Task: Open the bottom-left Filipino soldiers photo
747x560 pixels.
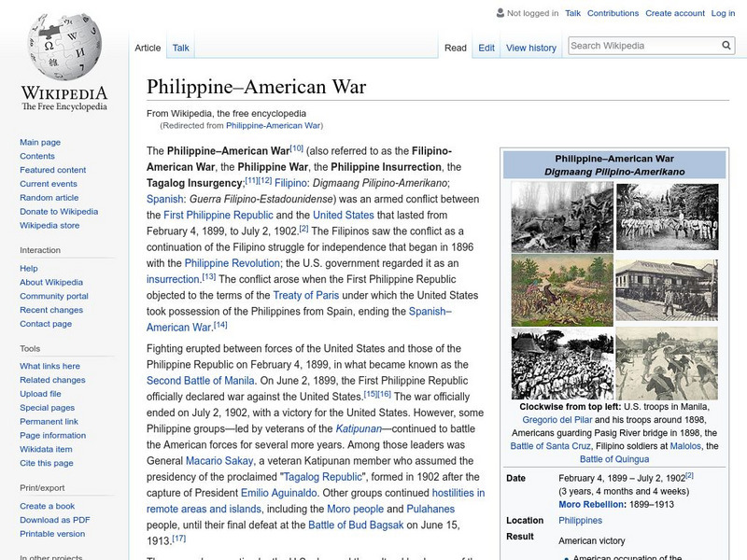Action: tap(562, 363)
